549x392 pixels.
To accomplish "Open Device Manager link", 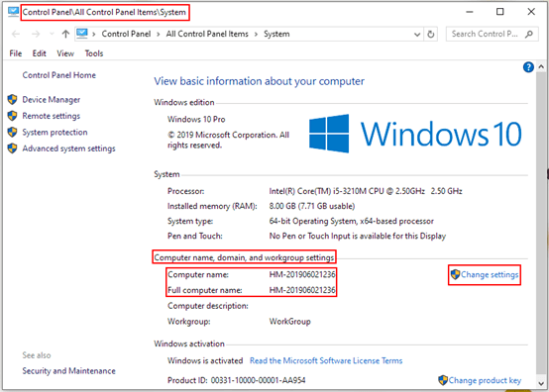I will (x=52, y=100).
